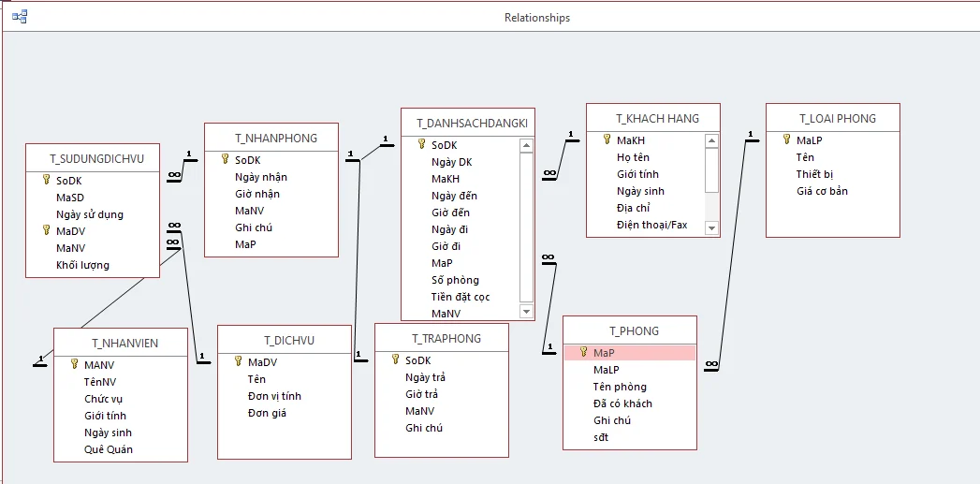Click the key icon beside MaDV in T_DICHVU
Screen dimensions: 980x484
pos(238,361)
